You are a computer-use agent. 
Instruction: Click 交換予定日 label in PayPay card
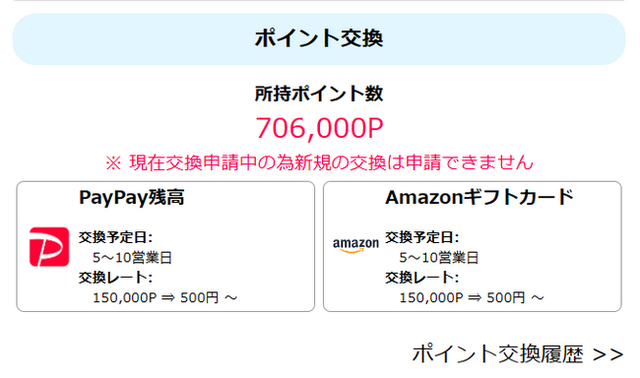pyautogui.click(x=116, y=237)
